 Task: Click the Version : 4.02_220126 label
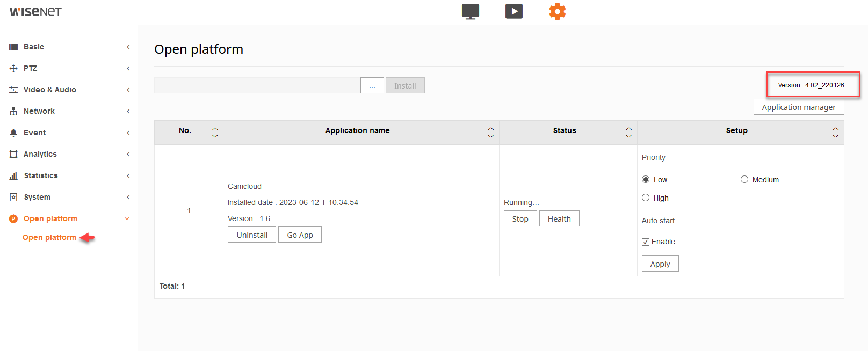coord(811,85)
